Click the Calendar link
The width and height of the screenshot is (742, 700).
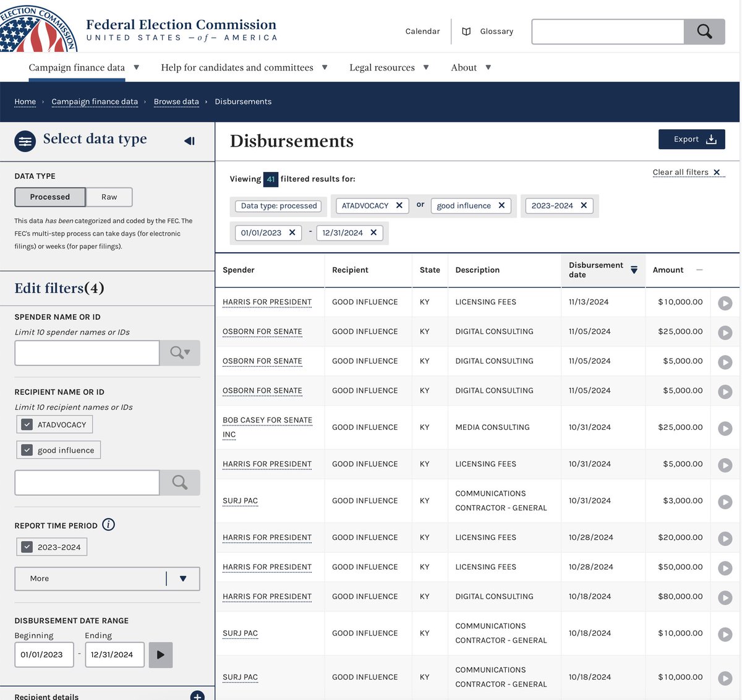pos(422,32)
